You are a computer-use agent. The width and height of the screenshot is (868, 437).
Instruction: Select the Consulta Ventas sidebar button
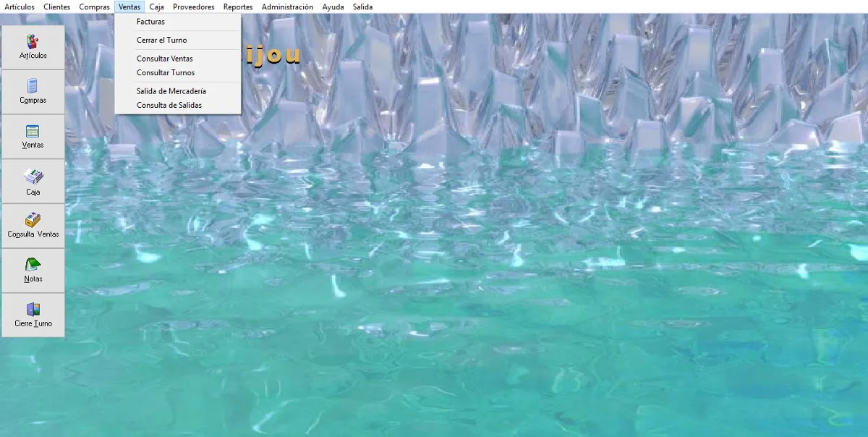pos(33,226)
